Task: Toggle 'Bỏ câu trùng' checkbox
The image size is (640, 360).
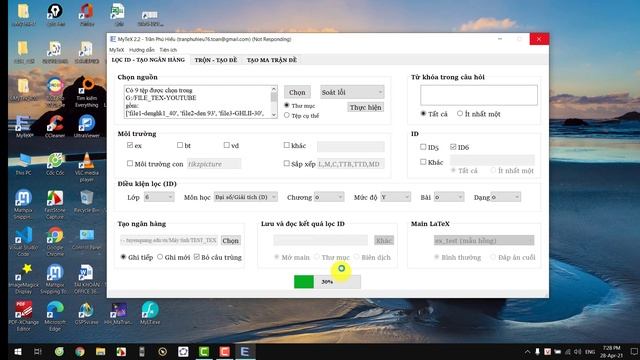Action: pos(197,257)
